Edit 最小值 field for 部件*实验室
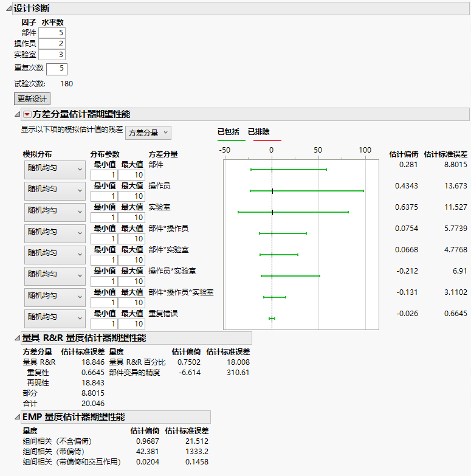This screenshot has height=476, width=471. coord(105,260)
